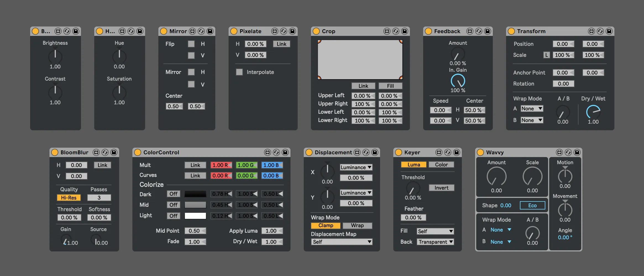Open Pixelate in Max editor icon
This screenshot has width=644, height=276.
click(x=274, y=31)
